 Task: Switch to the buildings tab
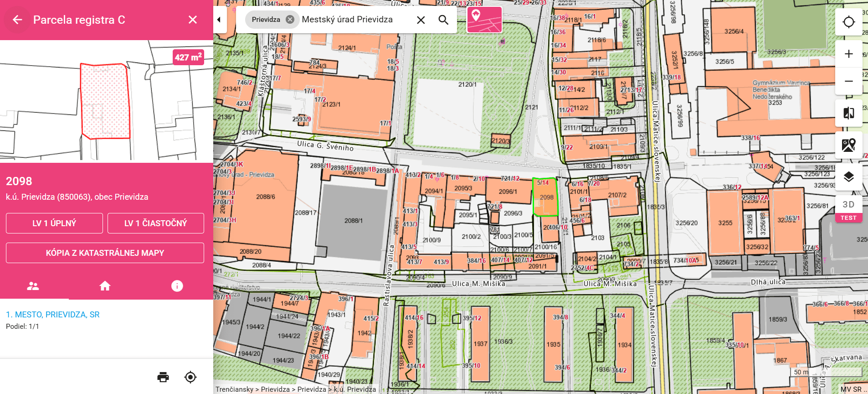pyautogui.click(x=105, y=286)
